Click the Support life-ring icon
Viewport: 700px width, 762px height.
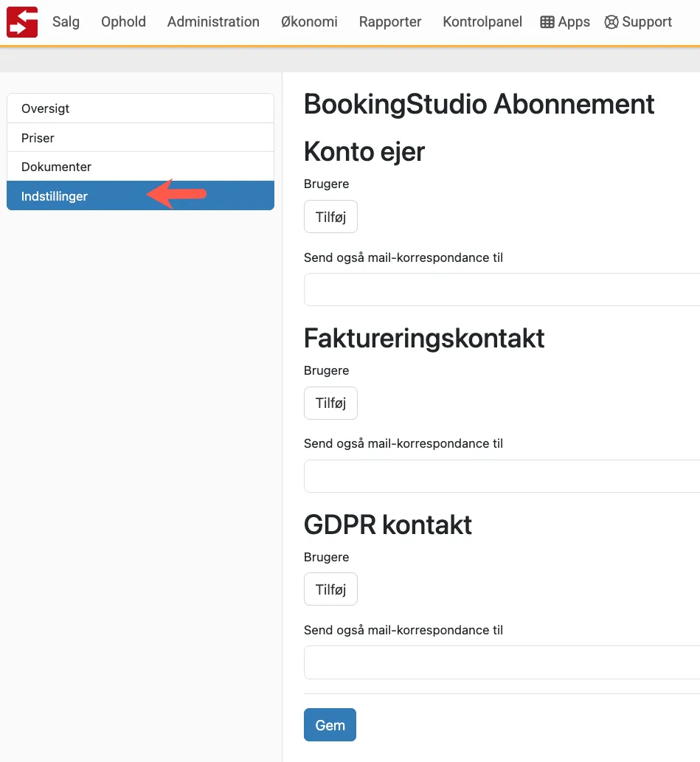pyautogui.click(x=637, y=21)
